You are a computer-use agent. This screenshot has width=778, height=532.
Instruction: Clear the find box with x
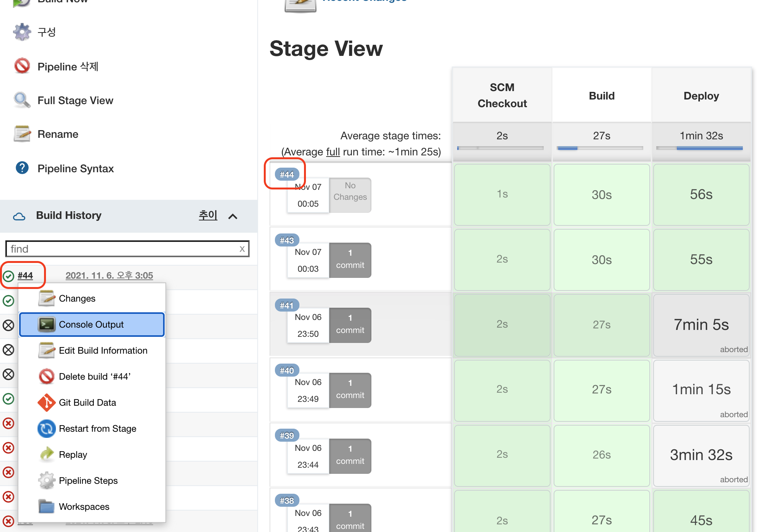(x=242, y=249)
